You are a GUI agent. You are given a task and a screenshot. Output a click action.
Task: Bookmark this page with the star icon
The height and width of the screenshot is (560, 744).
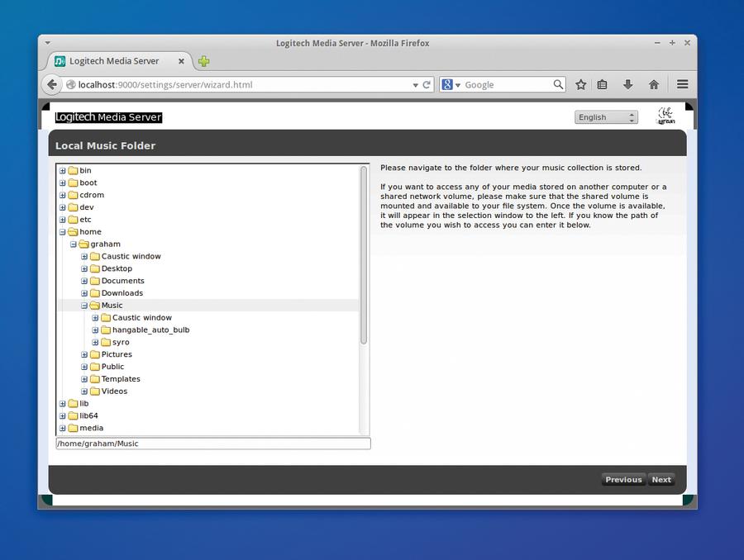click(581, 84)
